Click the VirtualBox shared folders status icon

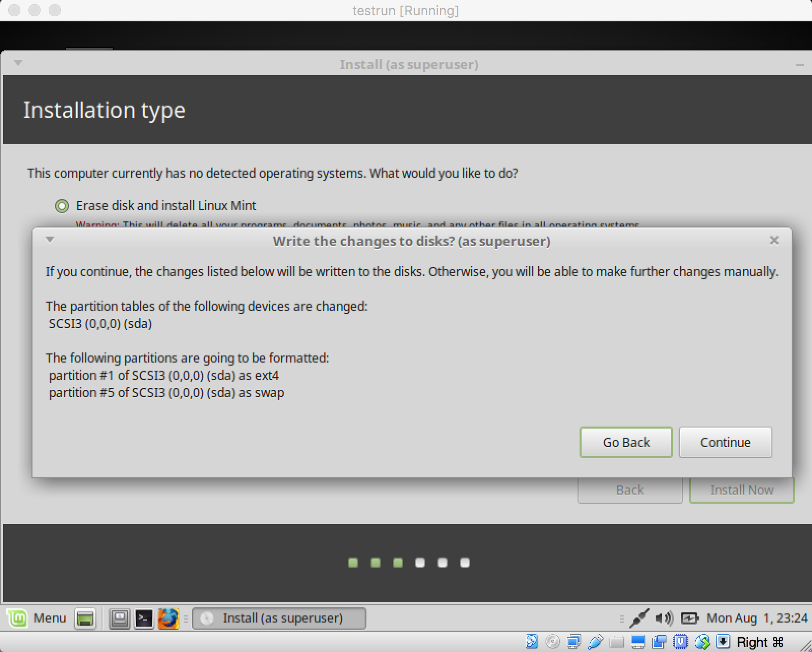[617, 642]
